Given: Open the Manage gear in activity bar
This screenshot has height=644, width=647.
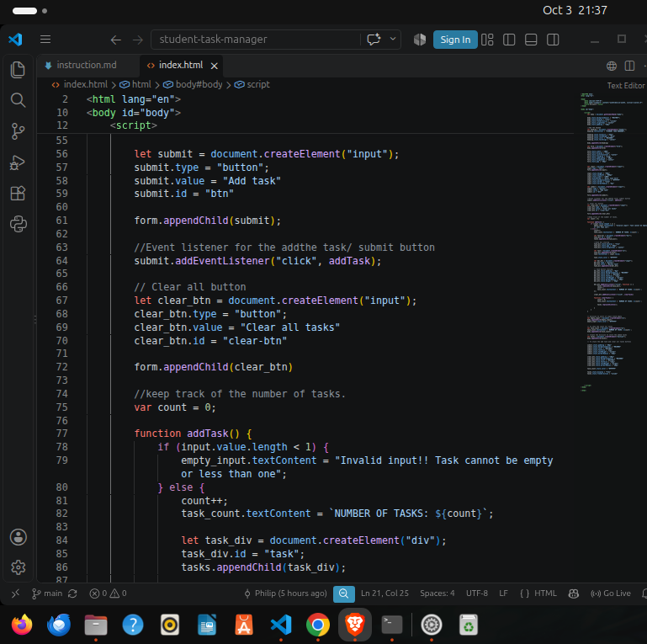Looking at the screenshot, I should click(x=19, y=567).
